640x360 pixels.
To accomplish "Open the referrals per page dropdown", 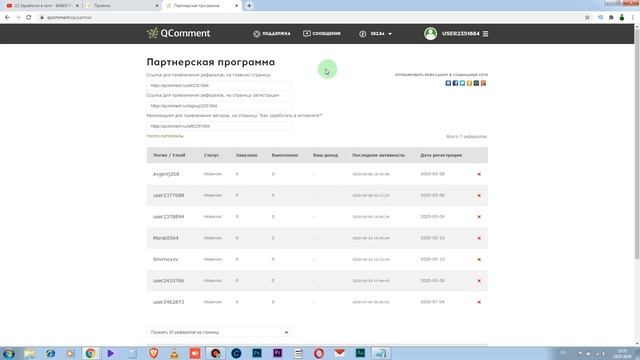I will point(219,332).
